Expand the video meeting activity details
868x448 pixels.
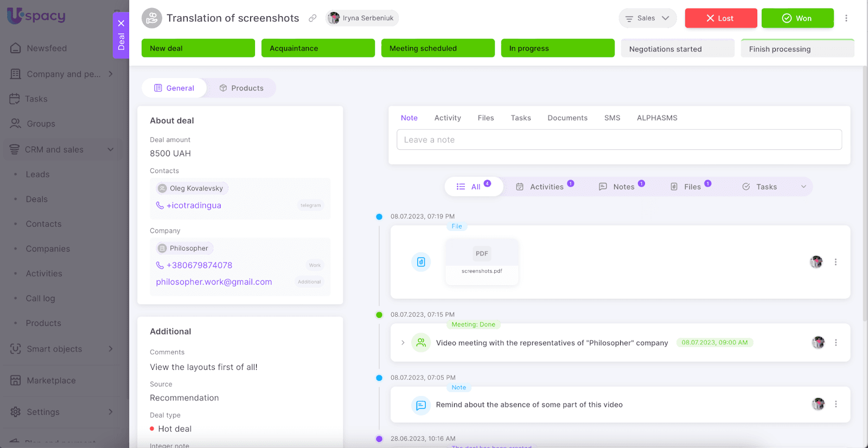(x=403, y=343)
